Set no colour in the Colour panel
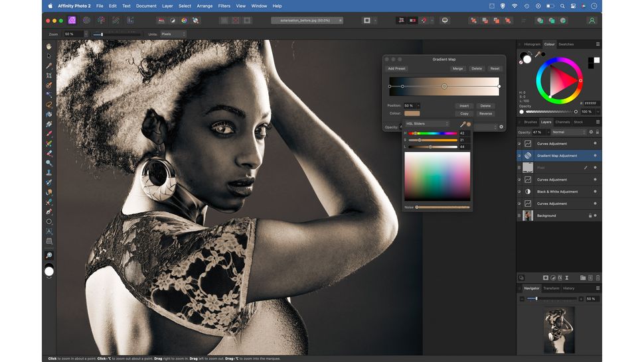The image size is (644, 362). [x=521, y=63]
